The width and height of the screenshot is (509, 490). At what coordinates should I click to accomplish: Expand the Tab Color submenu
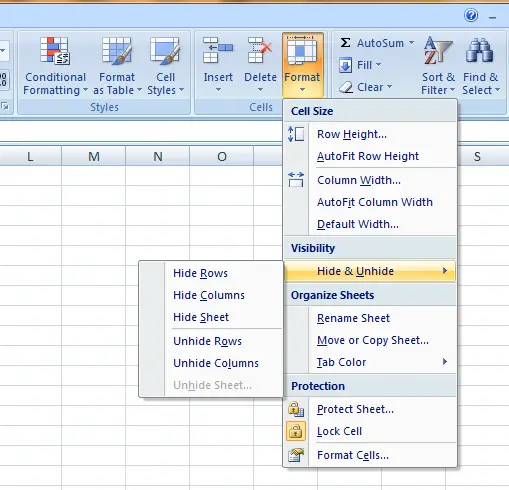(370, 362)
